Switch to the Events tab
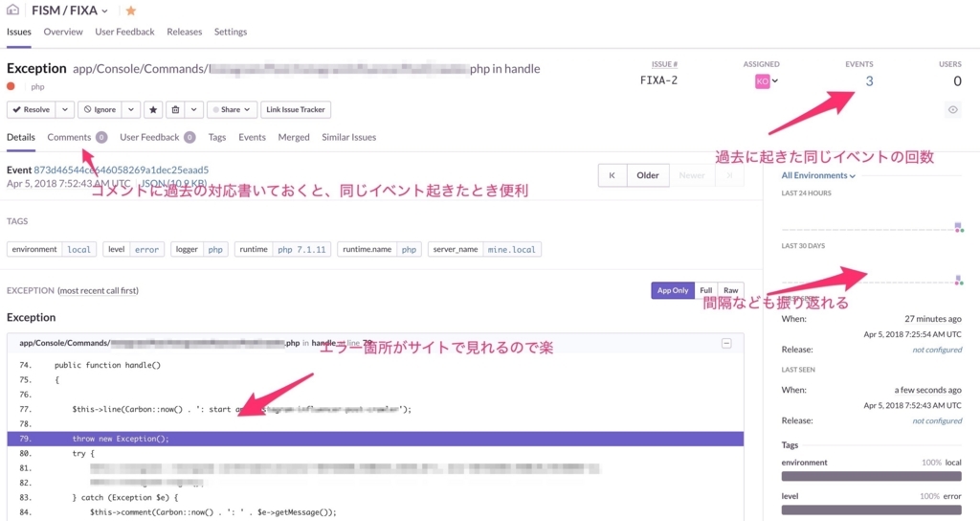980x521 pixels. pyautogui.click(x=252, y=137)
